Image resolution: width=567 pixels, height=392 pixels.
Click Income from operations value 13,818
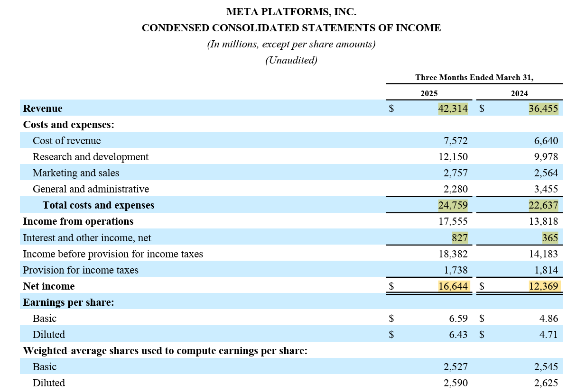tap(543, 221)
